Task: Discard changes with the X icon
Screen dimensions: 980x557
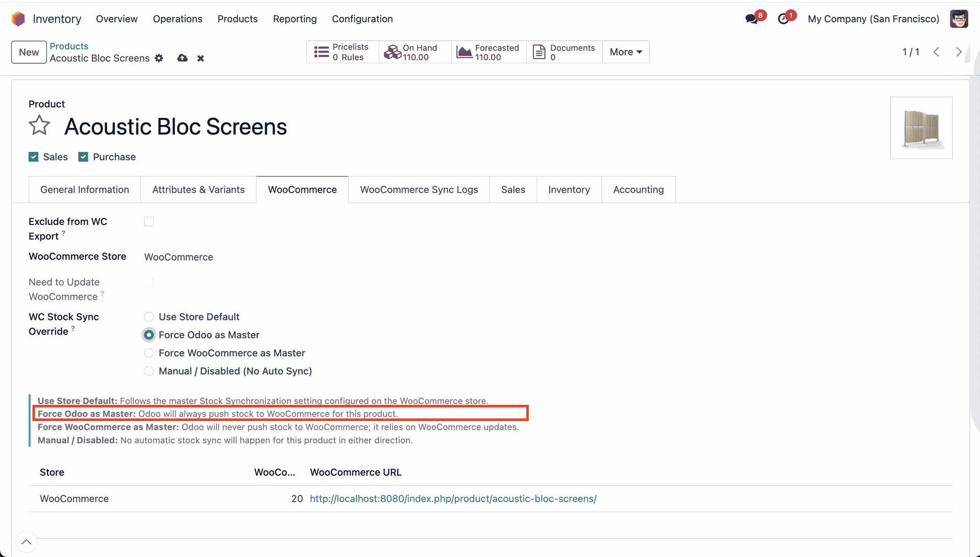Action: [201, 58]
